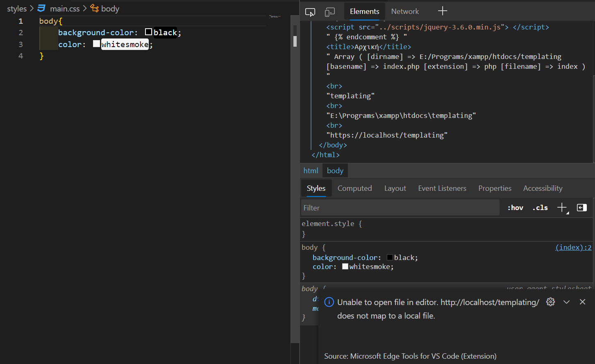The image size is (595, 364).
Task: Click black color swatch in Styles pane
Action: [390, 258]
